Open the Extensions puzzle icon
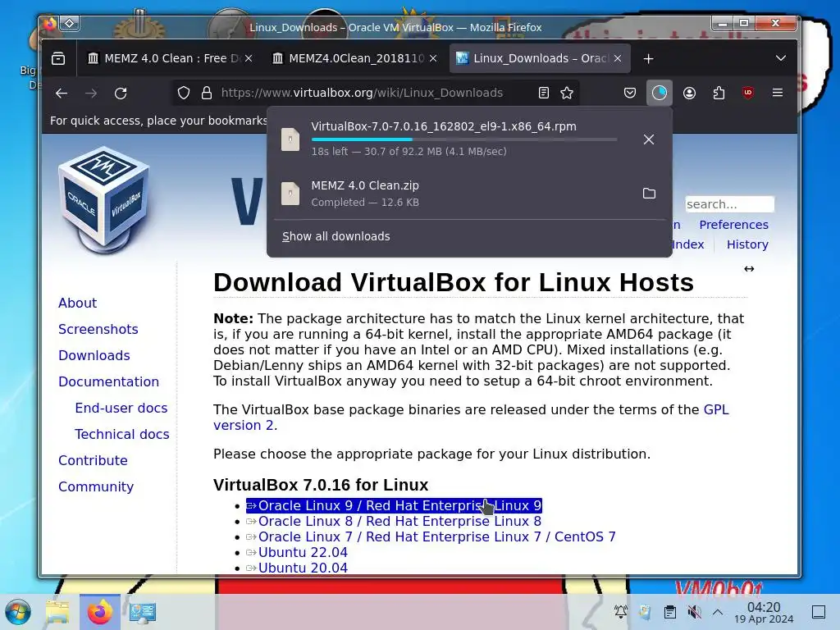 [x=719, y=94]
